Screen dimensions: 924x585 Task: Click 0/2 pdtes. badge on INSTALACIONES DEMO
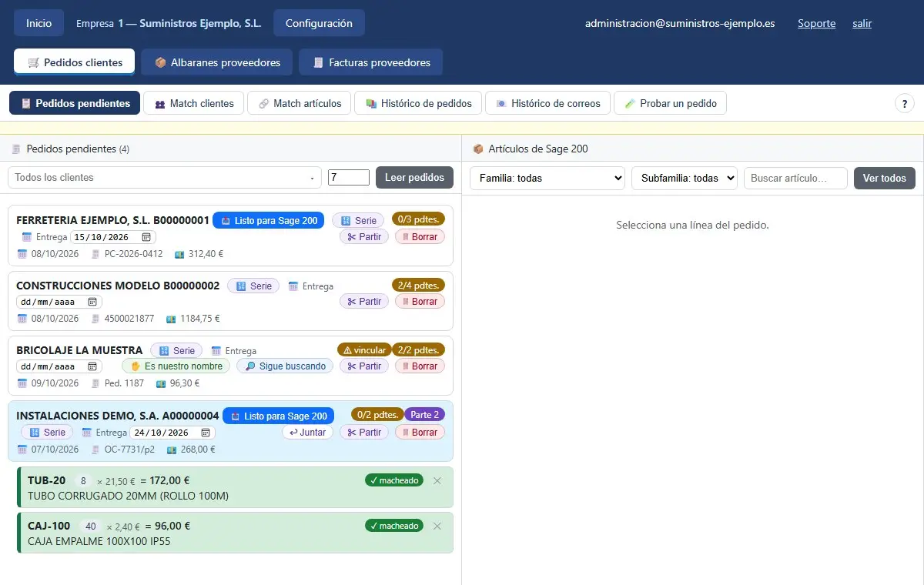click(x=377, y=414)
